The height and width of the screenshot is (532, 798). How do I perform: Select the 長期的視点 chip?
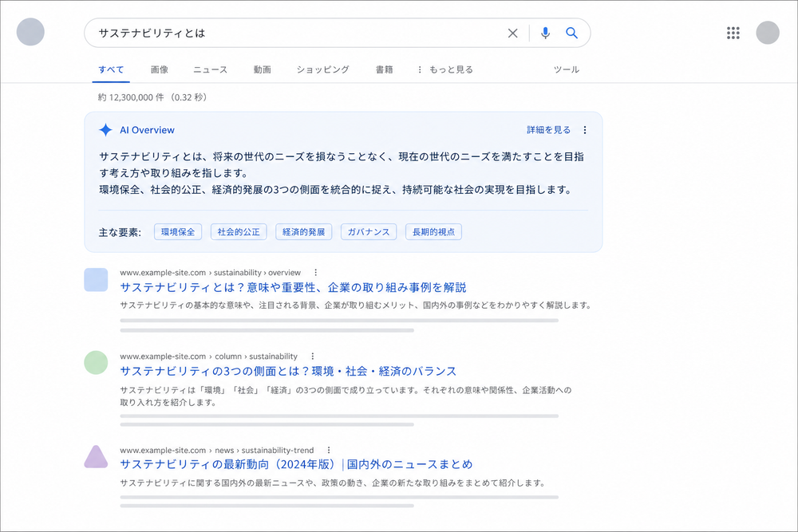tap(433, 232)
